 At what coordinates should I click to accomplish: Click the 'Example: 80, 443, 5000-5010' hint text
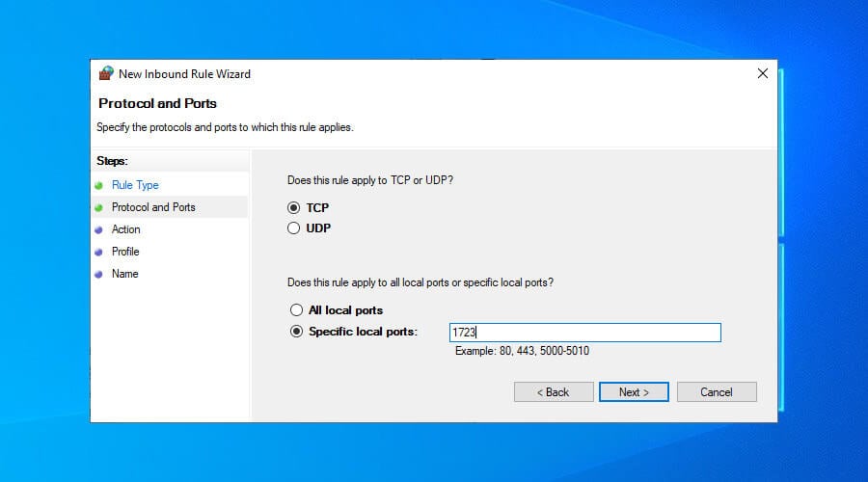tap(522, 351)
